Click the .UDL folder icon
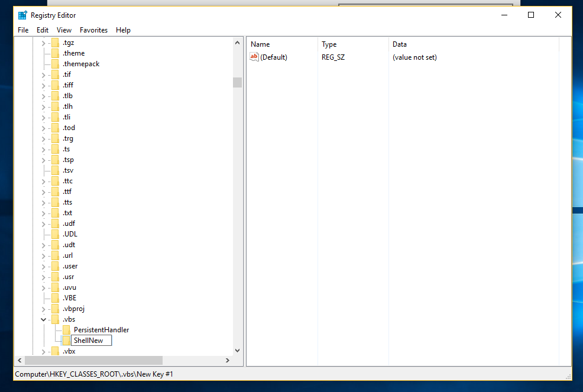The height and width of the screenshot is (392, 583). 55,234
